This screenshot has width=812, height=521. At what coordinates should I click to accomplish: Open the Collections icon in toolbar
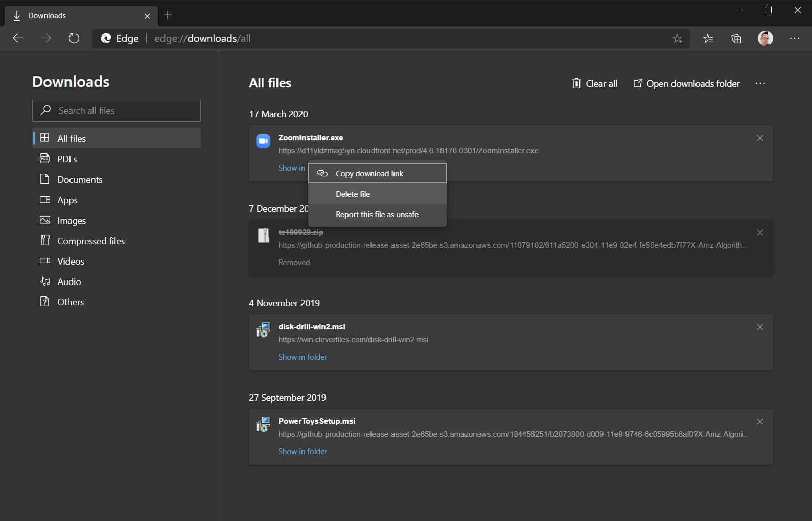pyautogui.click(x=736, y=38)
